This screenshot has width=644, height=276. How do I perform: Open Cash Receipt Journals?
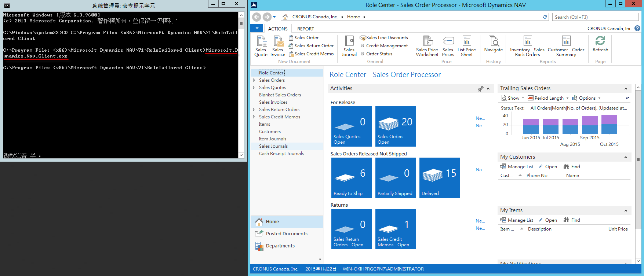tap(281, 153)
